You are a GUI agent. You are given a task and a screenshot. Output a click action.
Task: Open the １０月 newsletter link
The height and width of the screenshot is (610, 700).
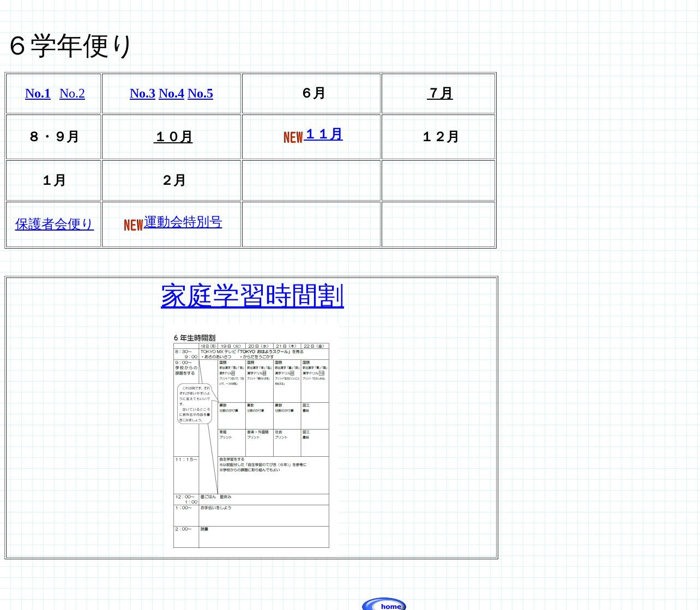pos(173,137)
